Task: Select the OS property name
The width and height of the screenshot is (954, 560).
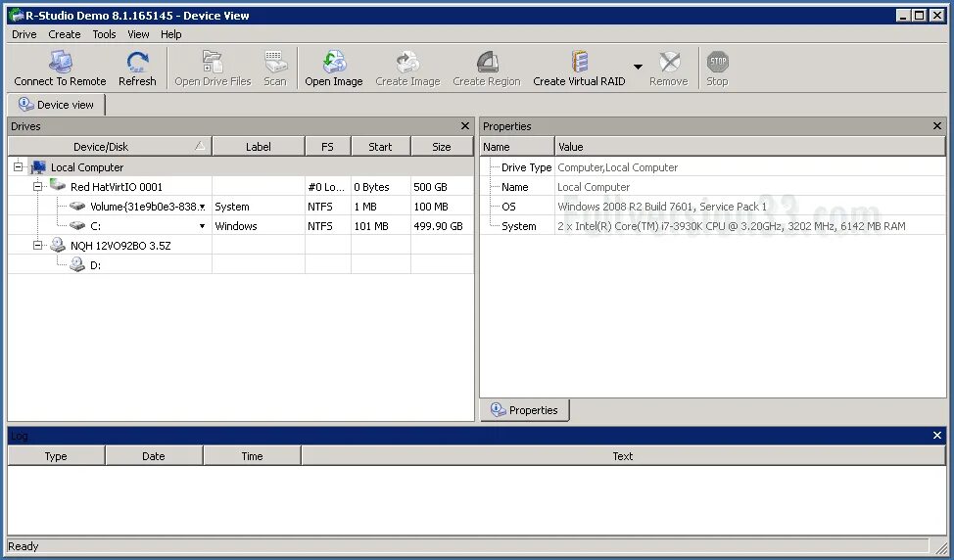Action: [508, 207]
